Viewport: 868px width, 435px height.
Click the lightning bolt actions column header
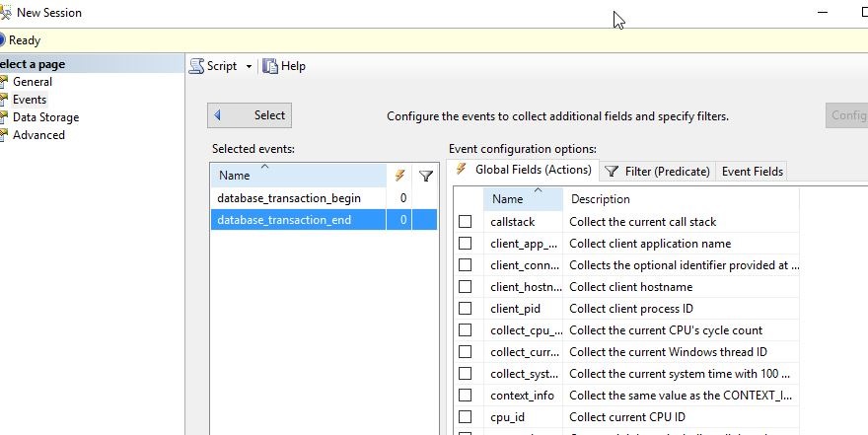[x=399, y=176]
